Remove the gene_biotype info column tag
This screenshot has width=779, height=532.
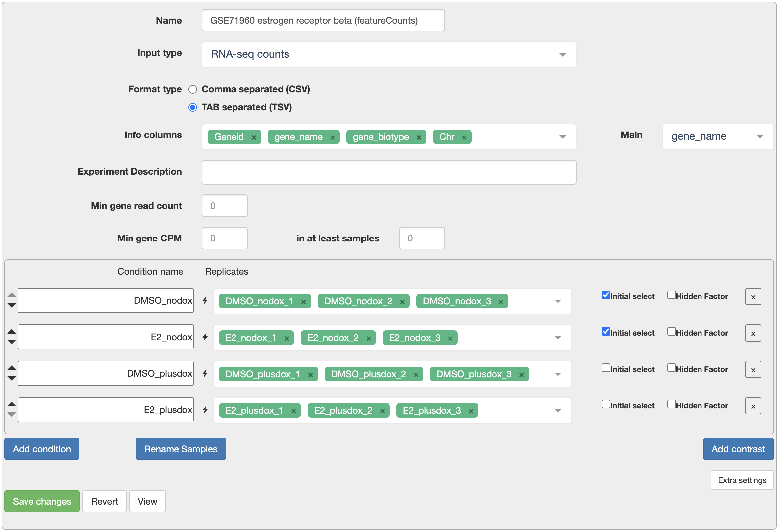point(419,137)
